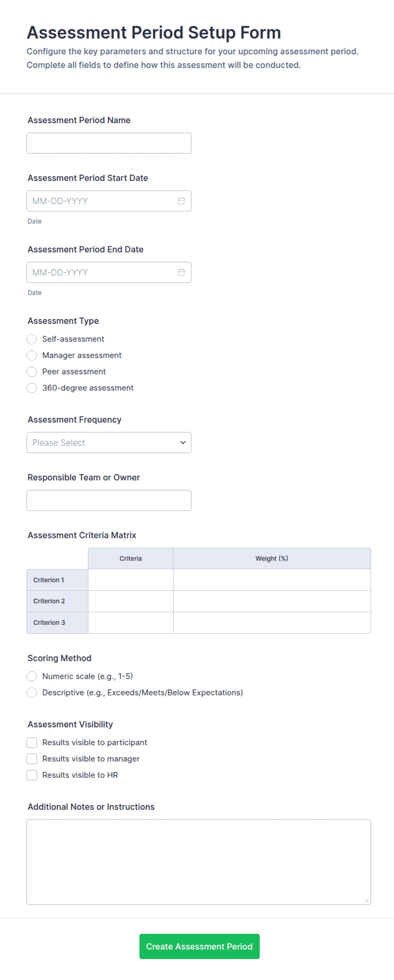Click Create Assessment Period button
The height and width of the screenshot is (980, 394).
click(x=199, y=946)
